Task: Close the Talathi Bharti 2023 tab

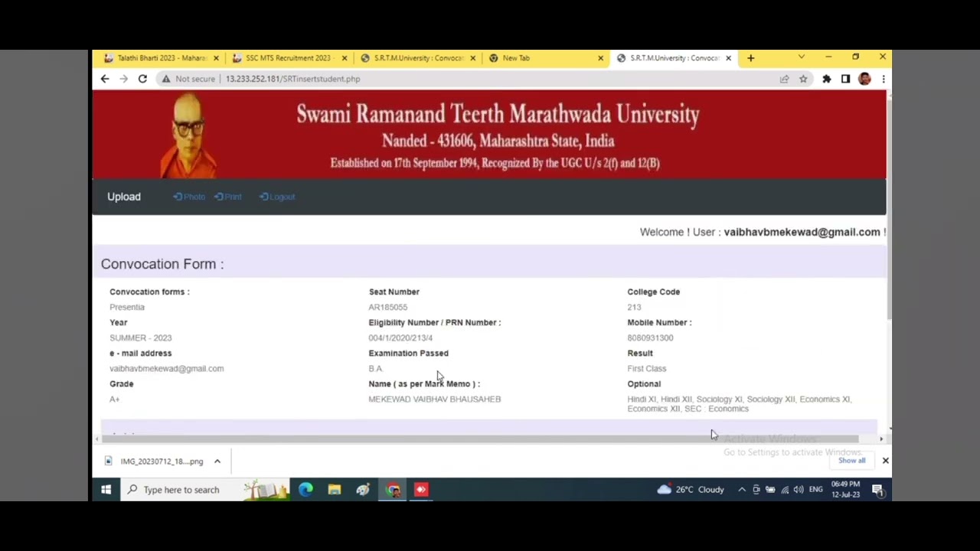Action: point(216,58)
